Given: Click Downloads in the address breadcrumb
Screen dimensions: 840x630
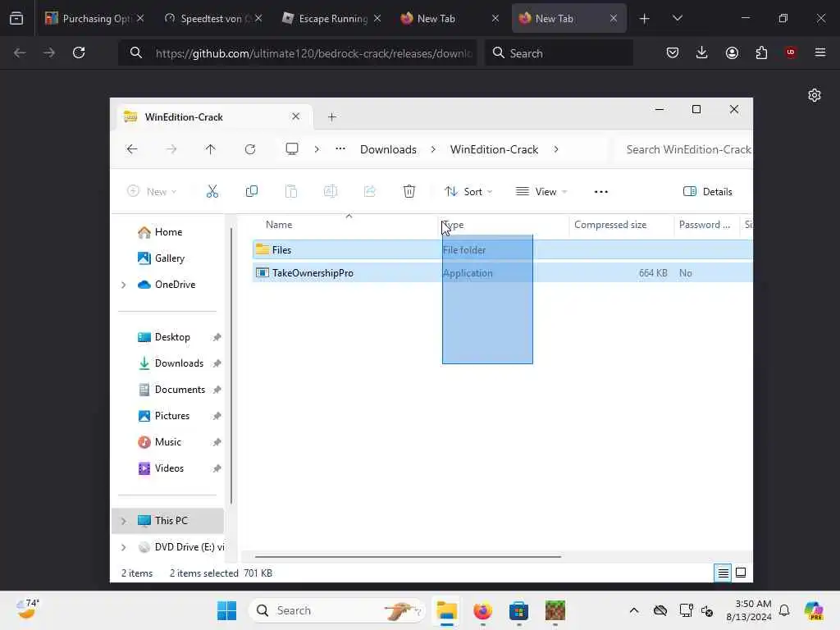Looking at the screenshot, I should [x=388, y=149].
